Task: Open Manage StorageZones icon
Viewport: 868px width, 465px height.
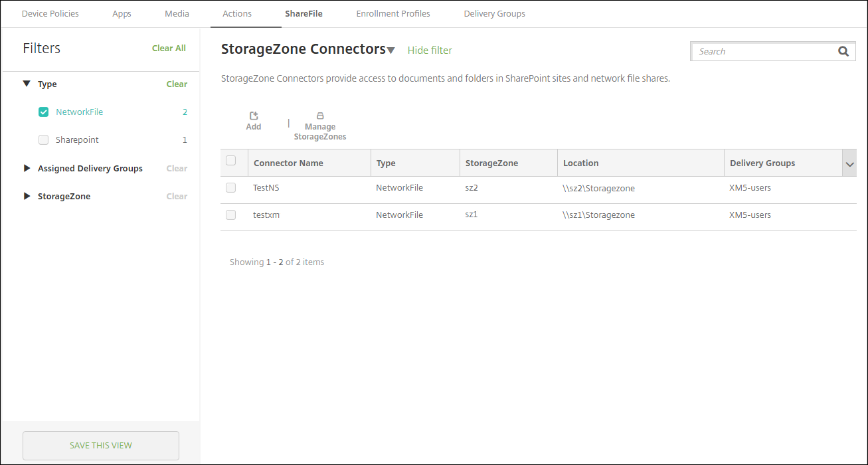Action: tap(320, 116)
